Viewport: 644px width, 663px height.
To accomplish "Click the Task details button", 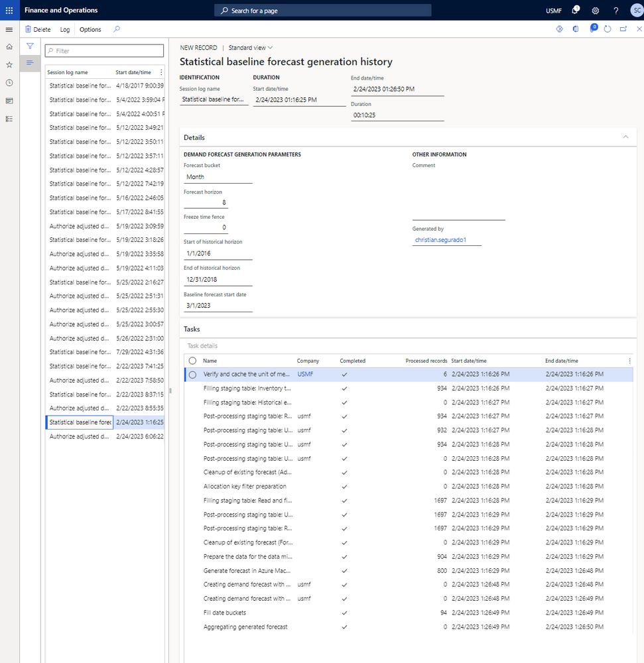I will point(202,346).
